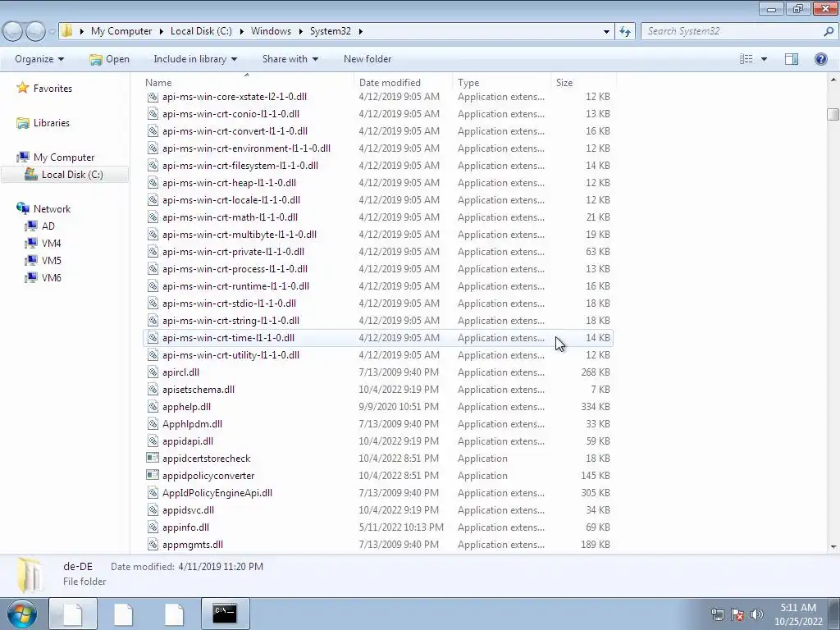Screen dimensions: 840x630
Task: Click New folder in toolbar
Action: coord(367,59)
